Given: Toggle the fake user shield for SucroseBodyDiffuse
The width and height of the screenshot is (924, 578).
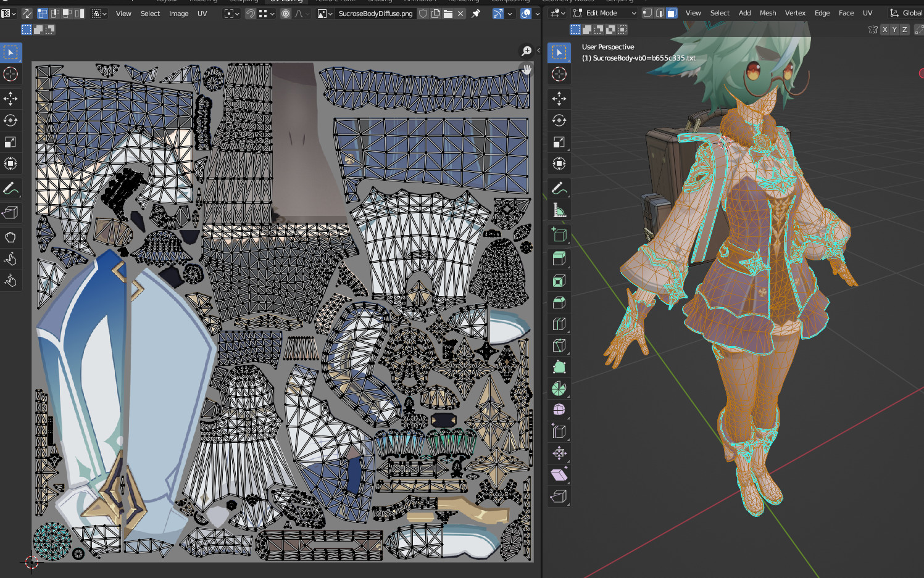Looking at the screenshot, I should [424, 13].
